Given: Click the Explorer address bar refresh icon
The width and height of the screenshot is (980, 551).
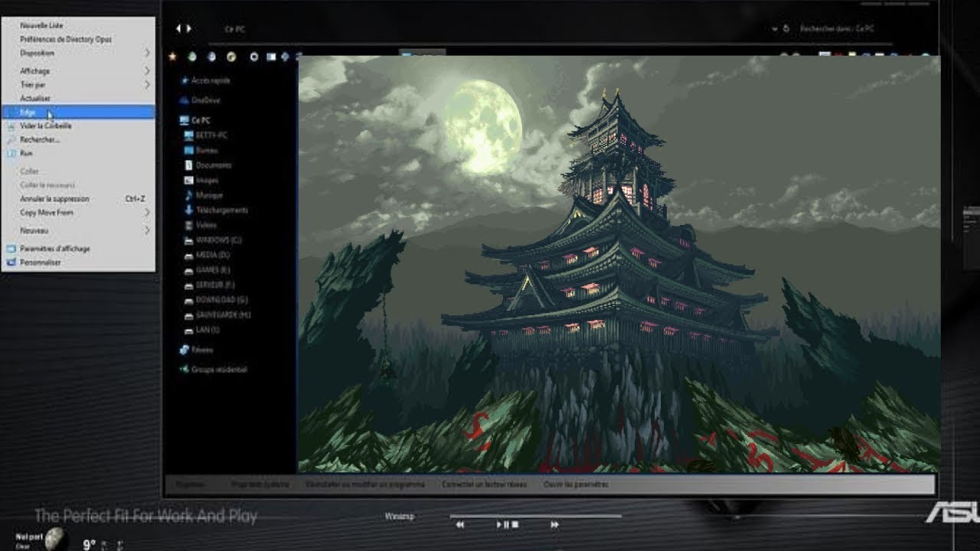Looking at the screenshot, I should (786, 28).
